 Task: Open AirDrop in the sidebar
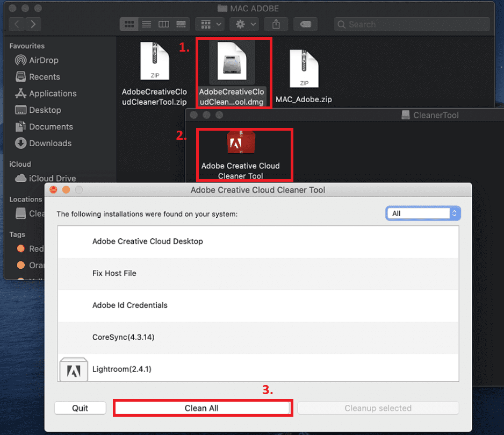point(43,60)
